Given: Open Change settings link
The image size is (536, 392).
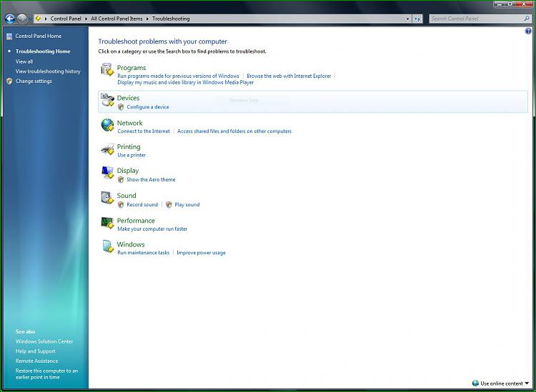Looking at the screenshot, I should click(34, 81).
